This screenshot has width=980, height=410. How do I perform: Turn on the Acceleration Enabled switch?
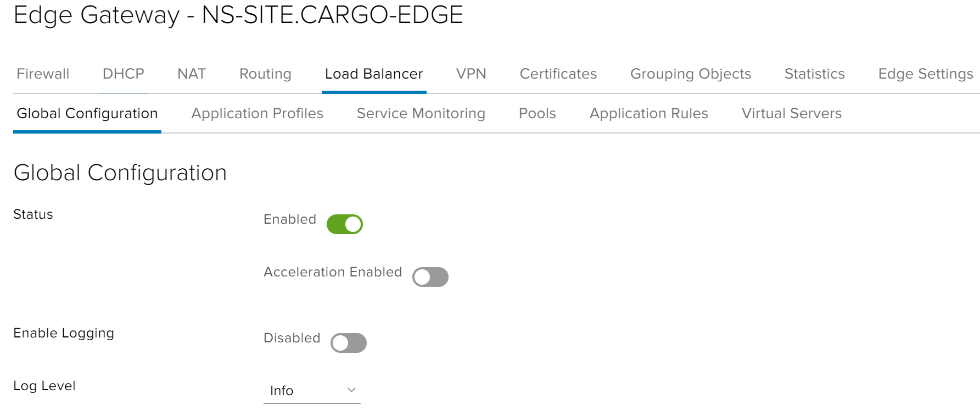[430, 277]
